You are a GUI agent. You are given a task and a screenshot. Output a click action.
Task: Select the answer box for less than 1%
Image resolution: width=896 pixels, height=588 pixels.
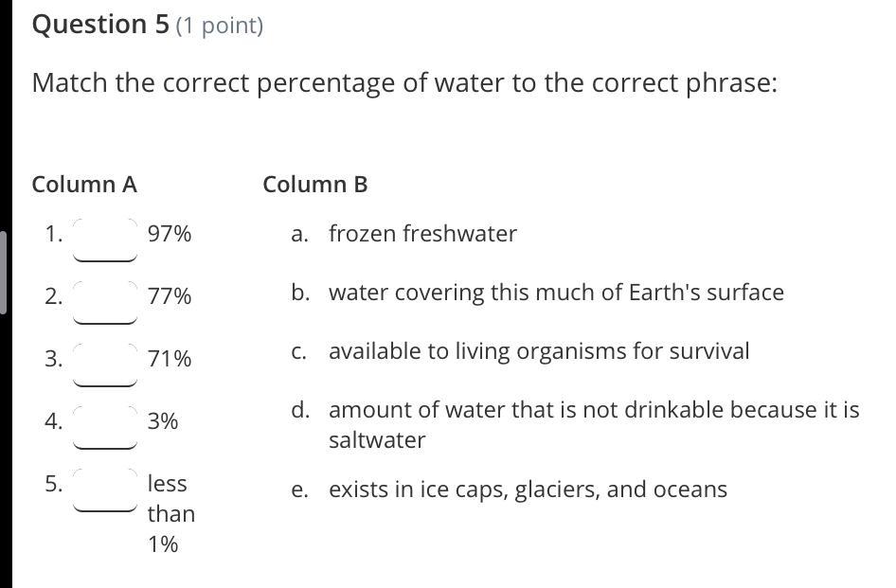click(105, 489)
